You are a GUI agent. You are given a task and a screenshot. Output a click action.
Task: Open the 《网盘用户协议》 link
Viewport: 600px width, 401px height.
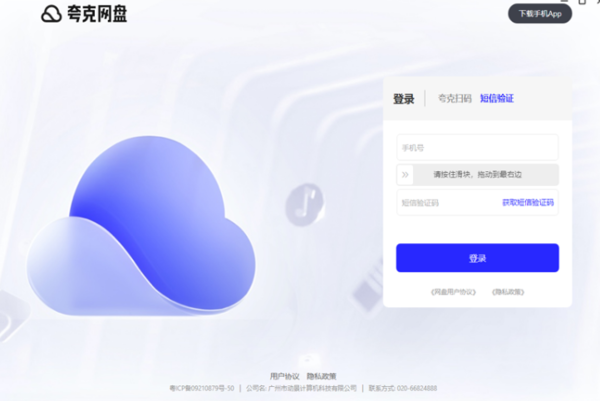point(453,292)
